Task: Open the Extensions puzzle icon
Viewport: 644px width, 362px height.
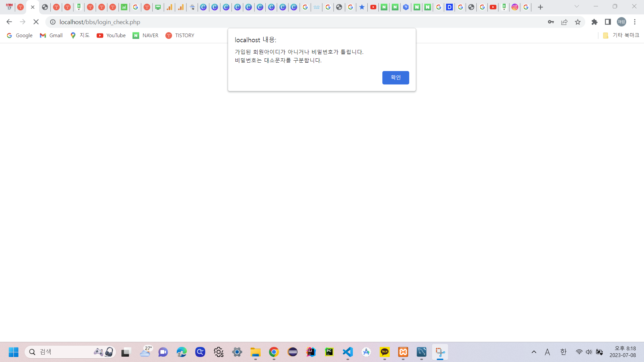Action: coord(594,22)
